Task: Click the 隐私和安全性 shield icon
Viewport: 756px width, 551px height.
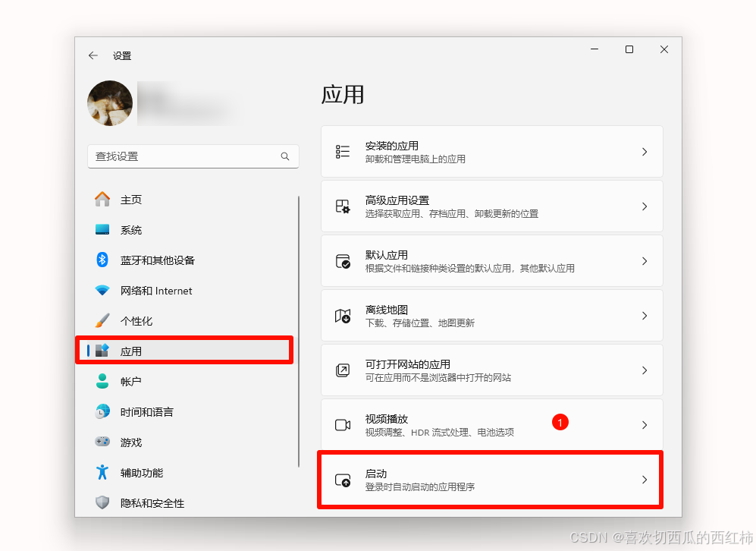Action: click(x=102, y=502)
